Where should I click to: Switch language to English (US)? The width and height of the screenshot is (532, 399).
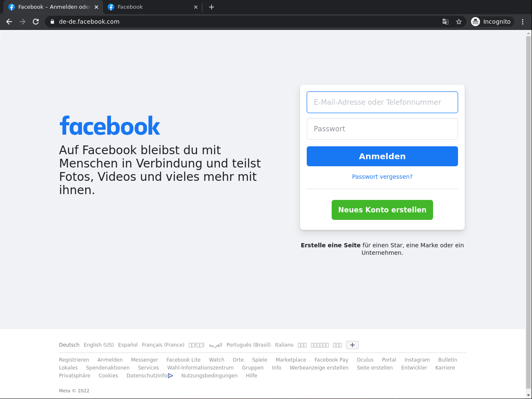click(x=99, y=345)
